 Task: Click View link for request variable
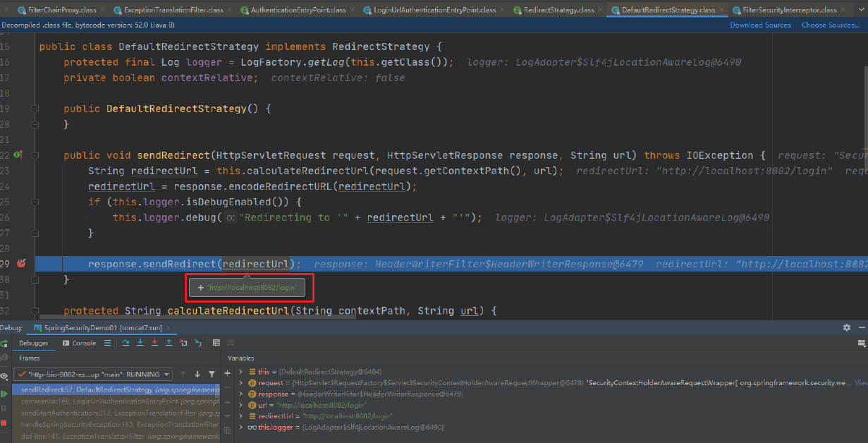[861, 383]
